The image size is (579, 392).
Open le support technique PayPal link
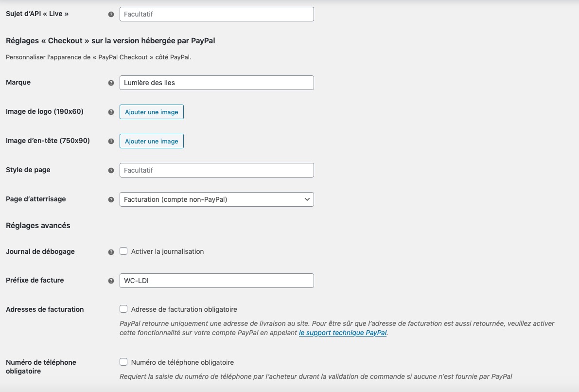343,333
